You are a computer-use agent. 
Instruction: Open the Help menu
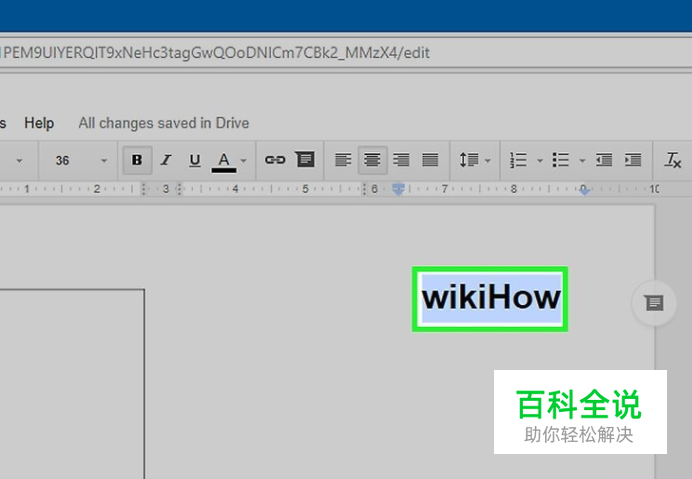point(39,123)
